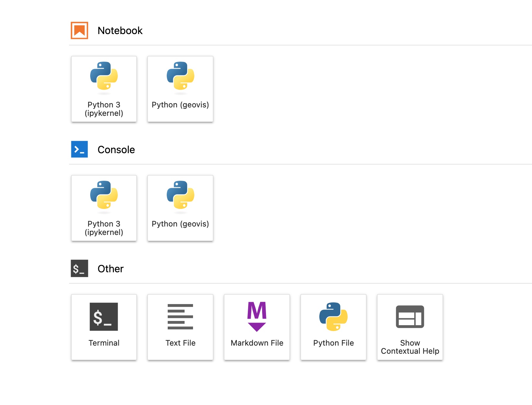Screen dimensions: 532x405
Task: Click the orange Notebook section icon
Action: (79, 31)
